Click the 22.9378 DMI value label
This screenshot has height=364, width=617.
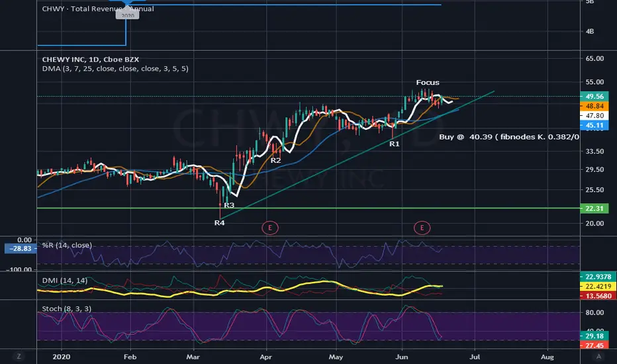tap(598, 277)
